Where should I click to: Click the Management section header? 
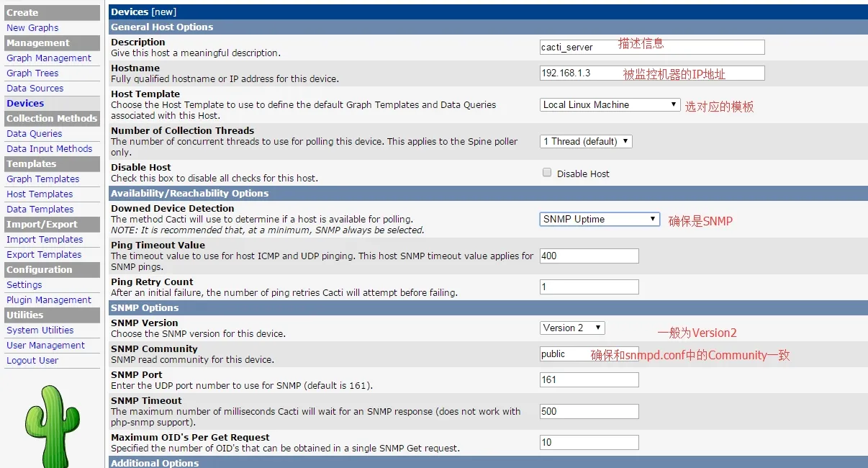tap(53, 42)
